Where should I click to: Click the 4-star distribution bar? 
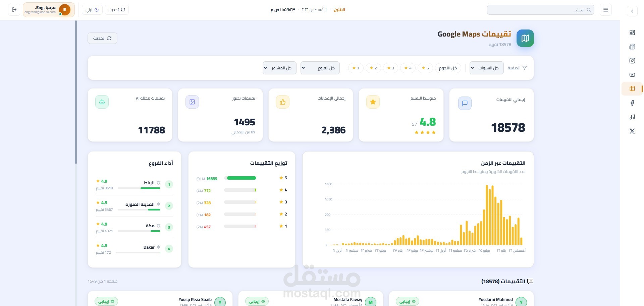click(x=240, y=190)
